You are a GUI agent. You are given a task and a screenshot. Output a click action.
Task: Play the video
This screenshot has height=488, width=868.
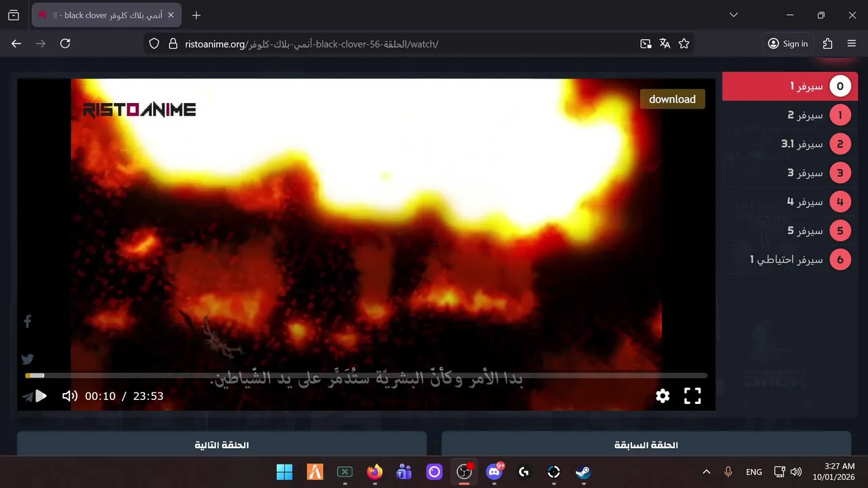[41, 396]
